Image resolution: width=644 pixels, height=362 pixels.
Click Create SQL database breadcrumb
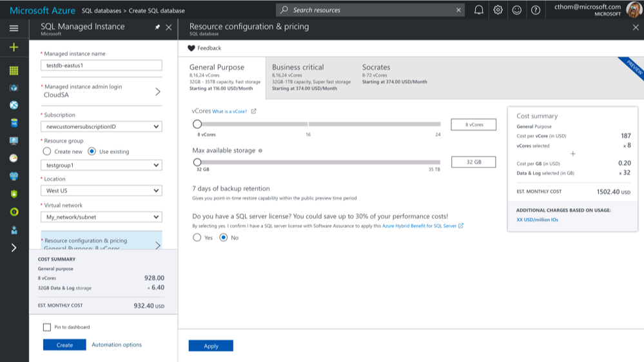[x=157, y=11]
